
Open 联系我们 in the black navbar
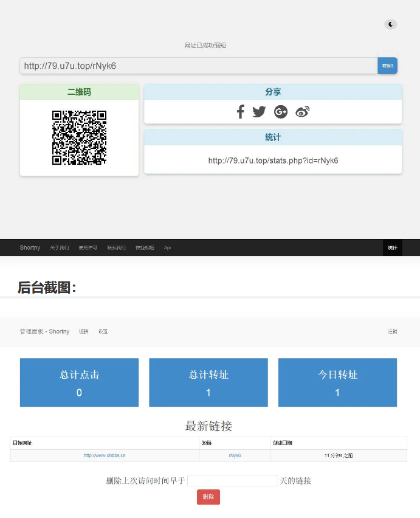[116, 247]
